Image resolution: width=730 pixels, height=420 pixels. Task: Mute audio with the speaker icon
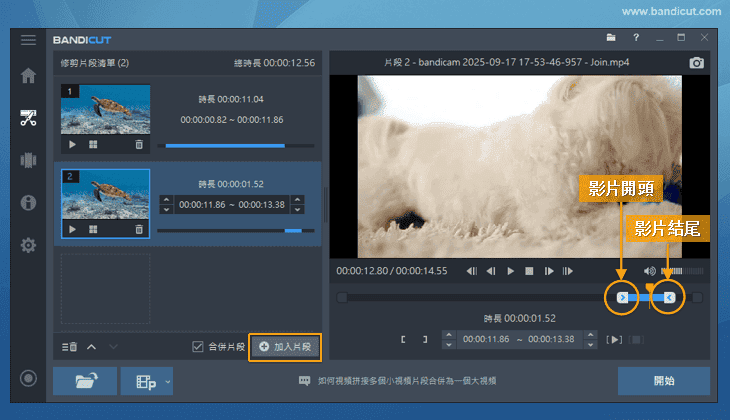649,271
